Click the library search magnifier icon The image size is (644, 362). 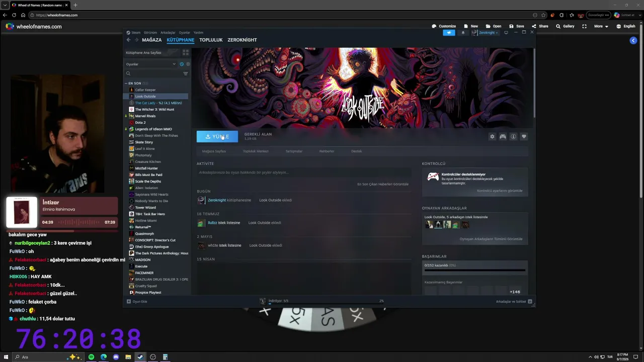pos(128,73)
